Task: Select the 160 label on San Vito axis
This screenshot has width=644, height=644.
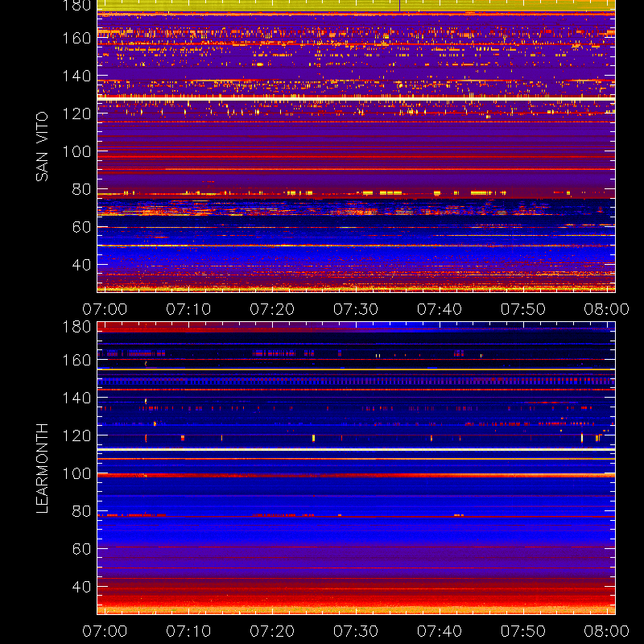Action: click(x=76, y=38)
